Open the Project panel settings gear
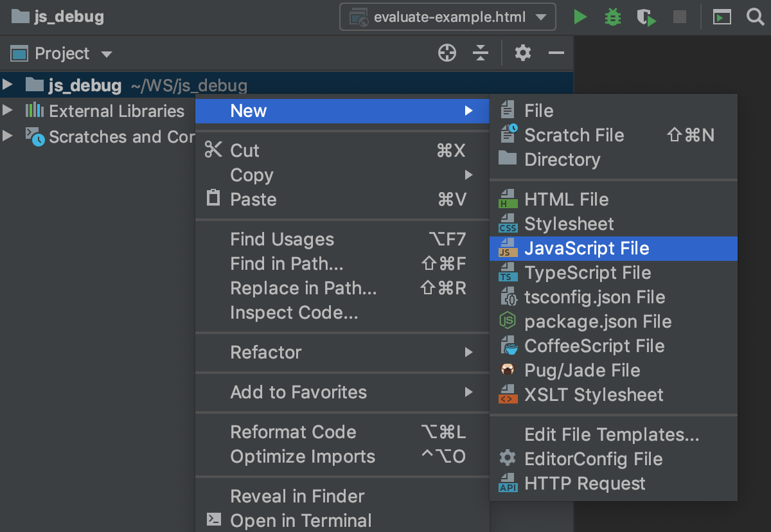Image resolution: width=771 pixels, height=532 pixels. 523,53
